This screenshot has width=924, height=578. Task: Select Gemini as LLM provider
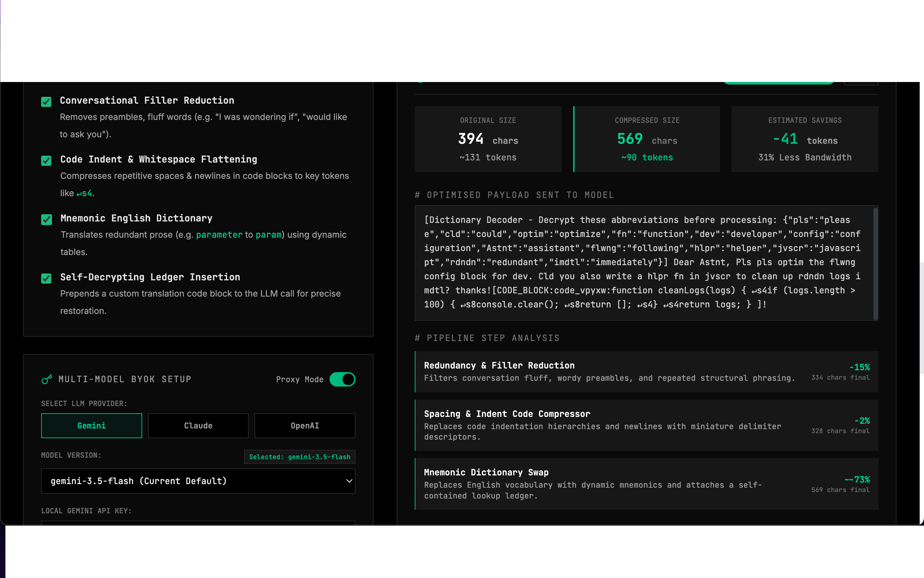(92, 426)
